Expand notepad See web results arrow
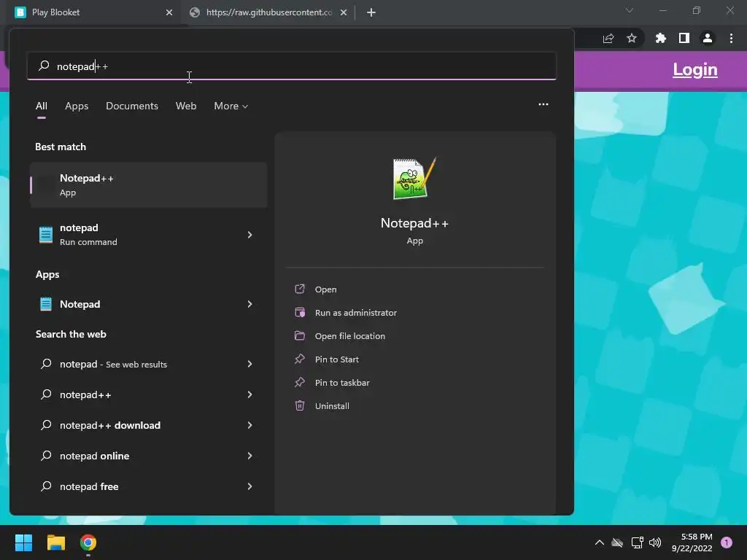Viewport: 747px width, 560px height. (x=249, y=364)
